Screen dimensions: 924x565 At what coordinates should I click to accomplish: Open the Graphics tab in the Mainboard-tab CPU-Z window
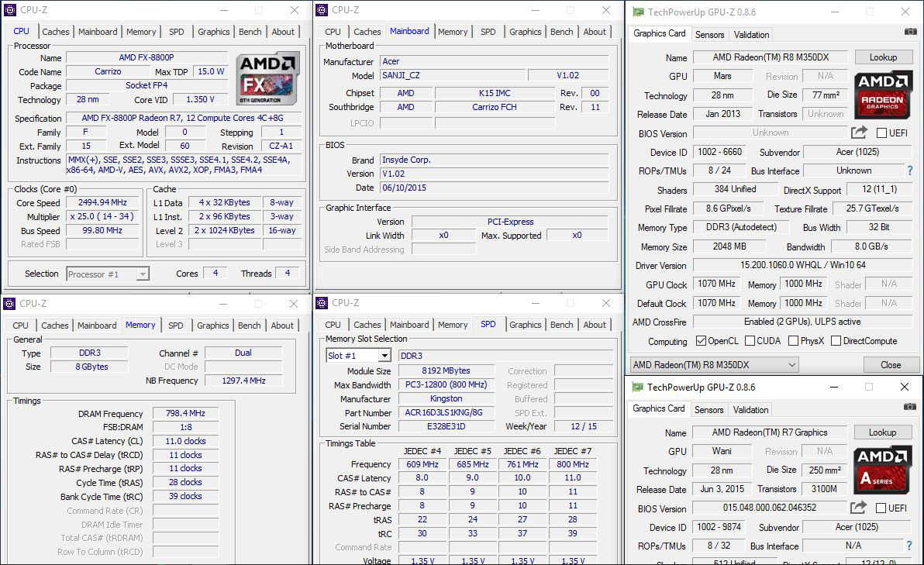pyautogui.click(x=525, y=32)
